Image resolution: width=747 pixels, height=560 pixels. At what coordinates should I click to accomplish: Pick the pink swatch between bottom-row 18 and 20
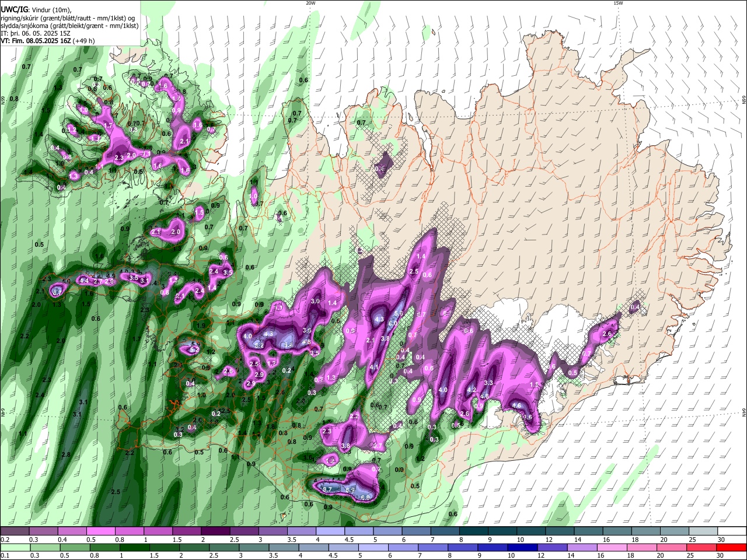point(642,548)
